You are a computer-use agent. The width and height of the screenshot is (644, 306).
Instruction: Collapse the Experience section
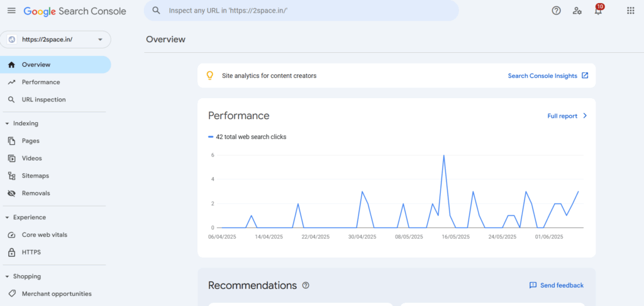(7, 217)
